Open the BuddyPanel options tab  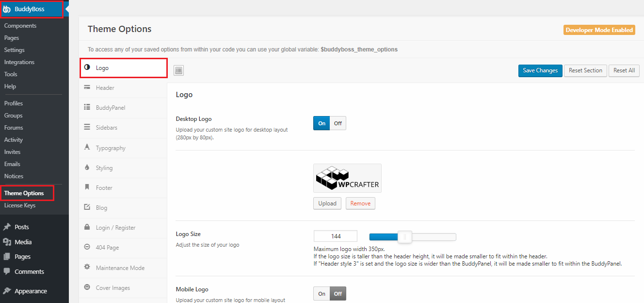(123, 108)
